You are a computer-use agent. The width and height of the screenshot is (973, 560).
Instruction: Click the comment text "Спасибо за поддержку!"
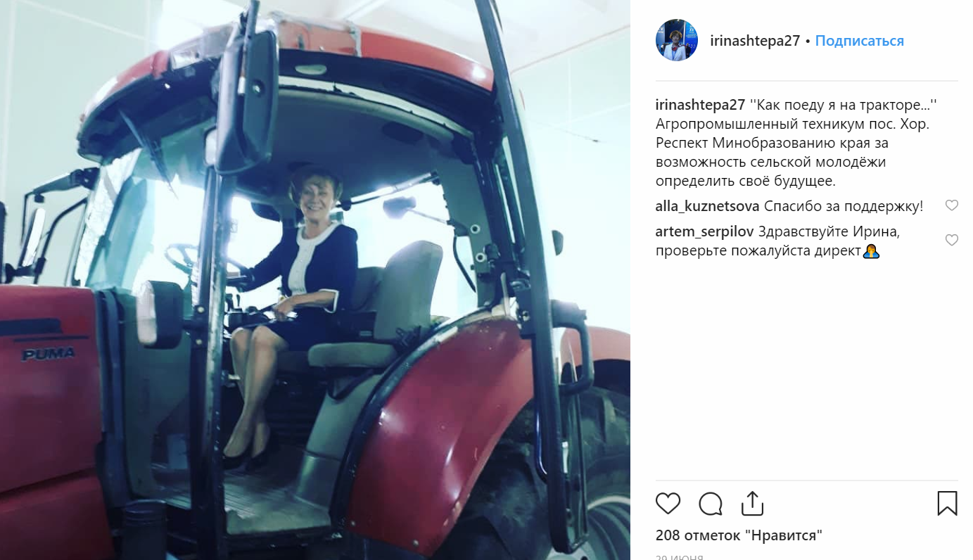[x=843, y=207]
